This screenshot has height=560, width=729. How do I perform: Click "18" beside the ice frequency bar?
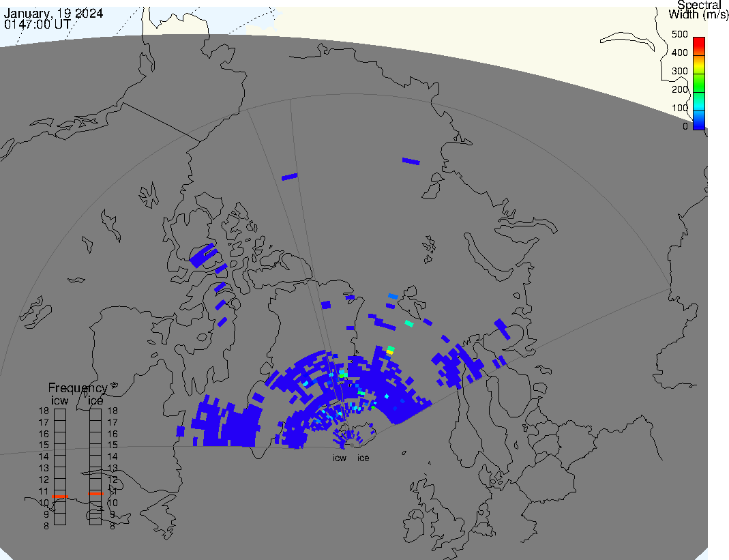(x=113, y=411)
